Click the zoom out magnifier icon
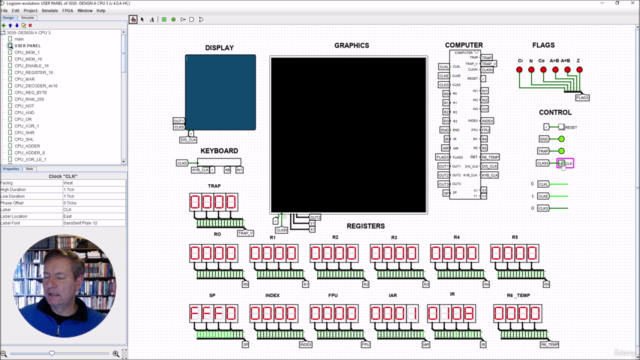Viewport: 640px width, 360px height. (x=4, y=354)
